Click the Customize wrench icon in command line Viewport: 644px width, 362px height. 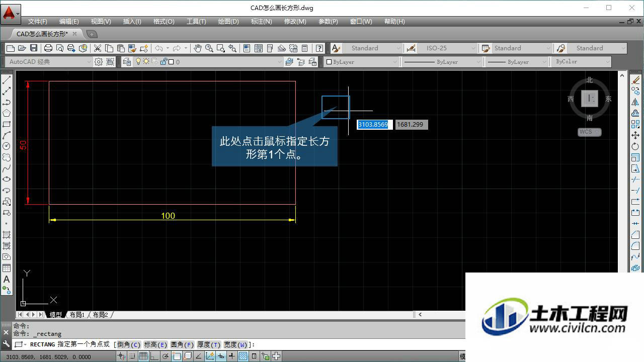tap(6, 344)
